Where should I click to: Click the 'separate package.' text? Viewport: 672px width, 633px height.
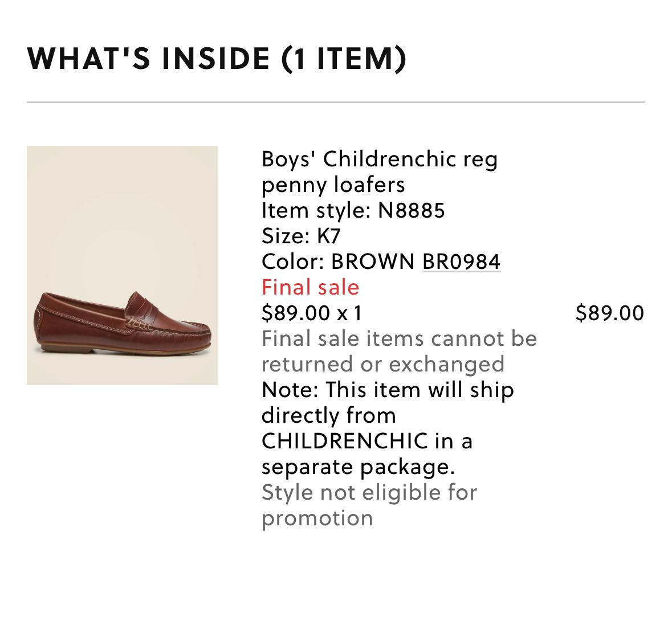[358, 467]
